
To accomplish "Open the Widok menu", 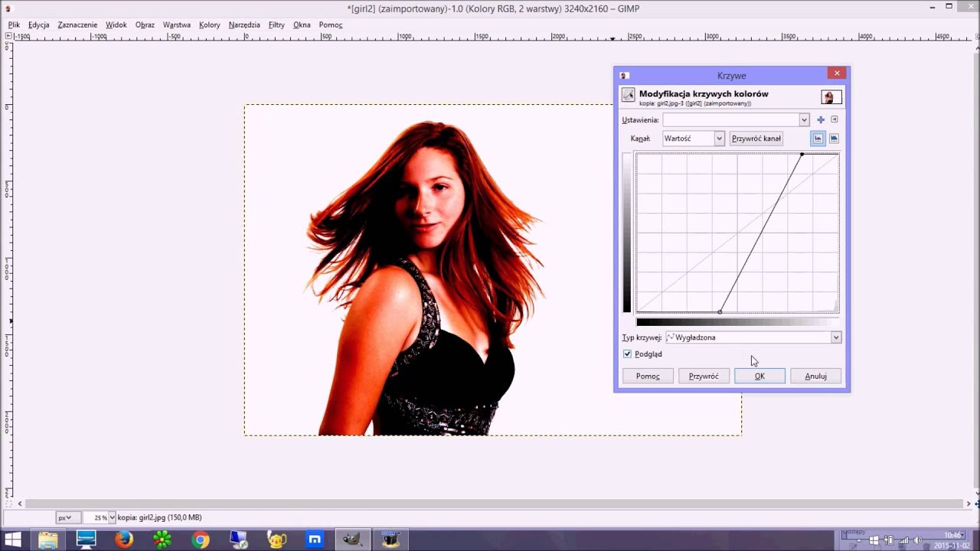I will pos(116,24).
